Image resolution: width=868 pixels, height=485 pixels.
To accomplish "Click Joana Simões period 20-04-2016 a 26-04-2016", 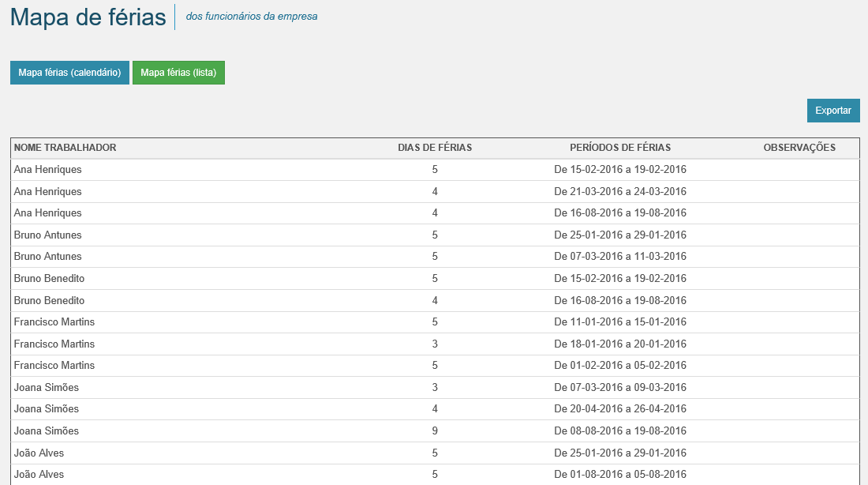I will point(620,409).
